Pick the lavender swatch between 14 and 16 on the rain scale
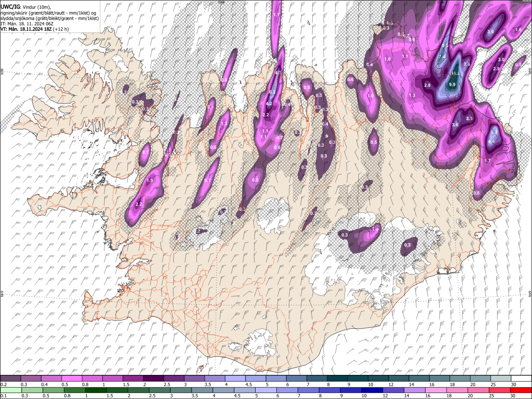 coord(415,390)
